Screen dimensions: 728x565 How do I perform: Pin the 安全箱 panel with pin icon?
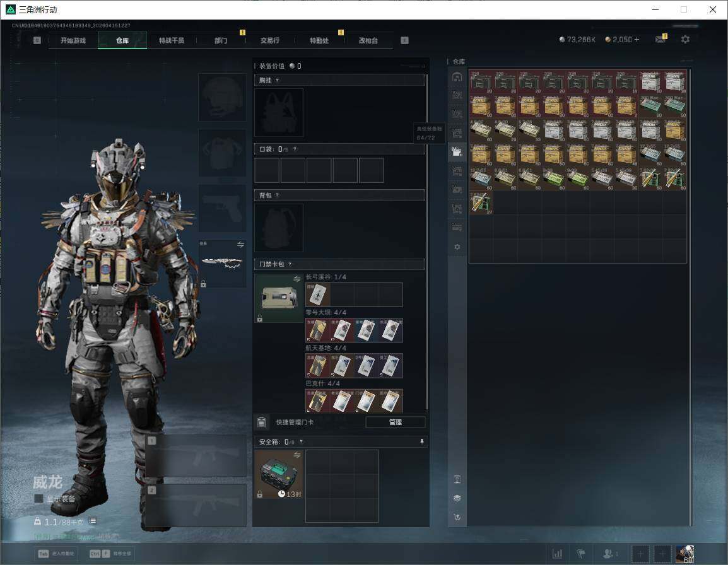(421, 441)
